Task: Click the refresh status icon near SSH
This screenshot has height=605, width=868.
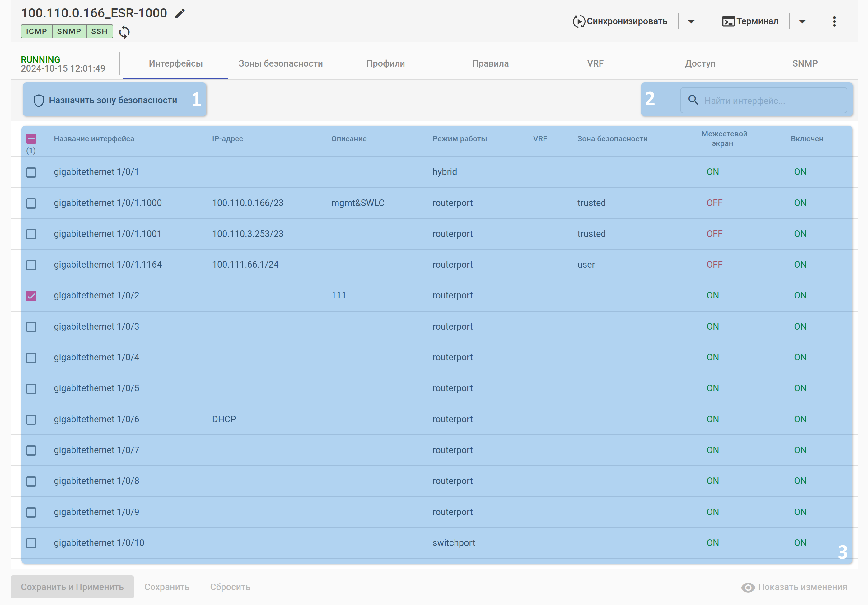Action: pyautogui.click(x=124, y=32)
